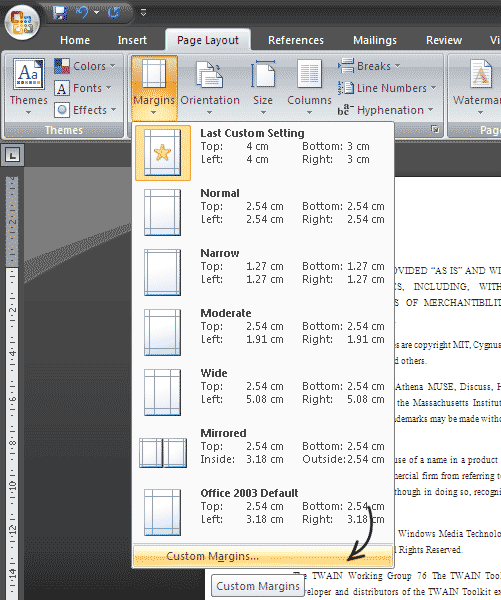The width and height of the screenshot is (501, 600).
Task: Open the theme Fonts dropdown
Action: tap(83, 88)
